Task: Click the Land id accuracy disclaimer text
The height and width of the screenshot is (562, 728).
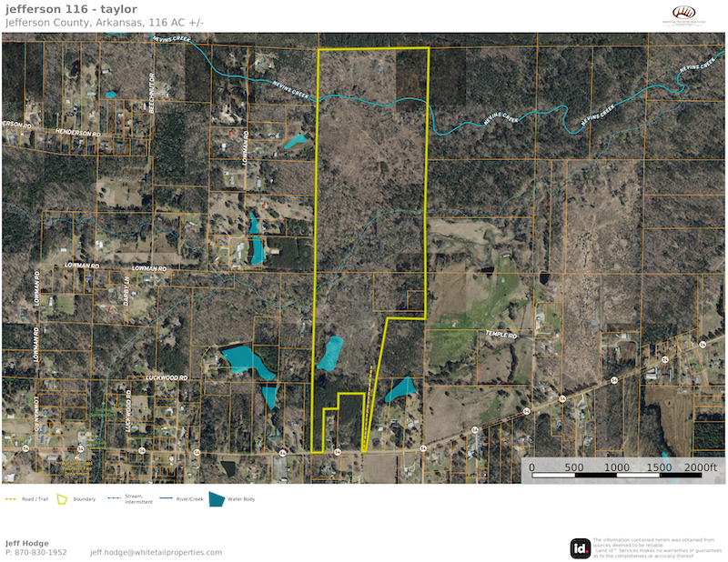Action: pyautogui.click(x=653, y=547)
